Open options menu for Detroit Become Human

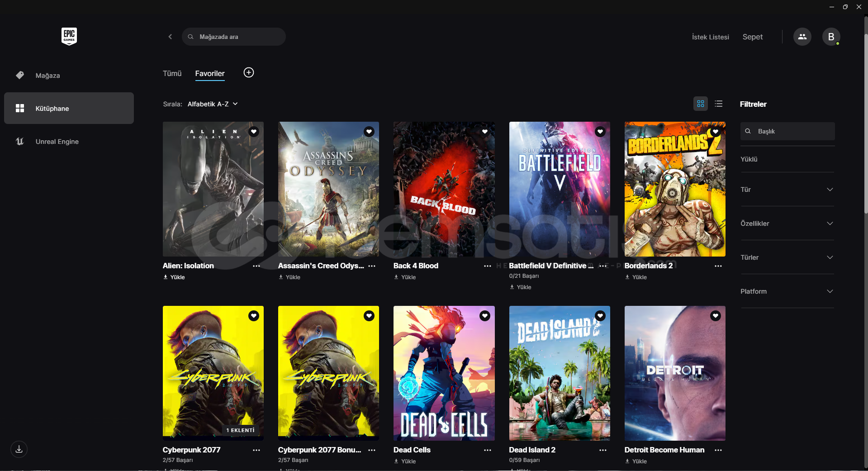coord(718,450)
